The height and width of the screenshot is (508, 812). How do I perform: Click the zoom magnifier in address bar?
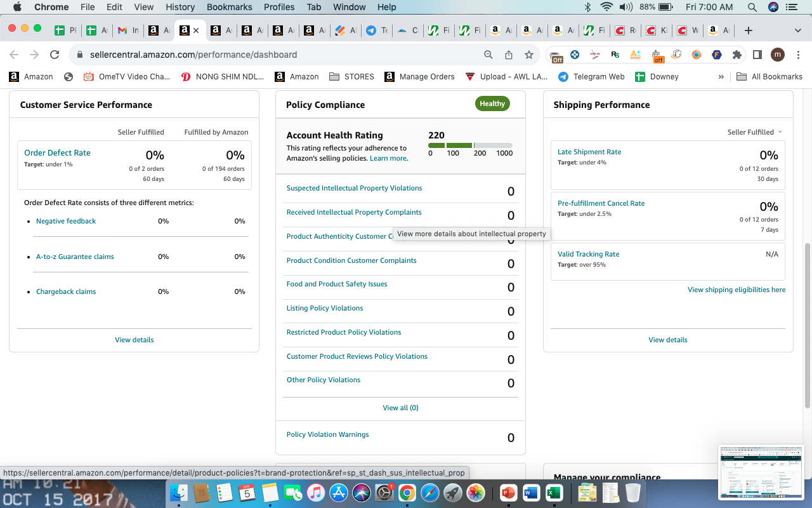click(x=488, y=55)
